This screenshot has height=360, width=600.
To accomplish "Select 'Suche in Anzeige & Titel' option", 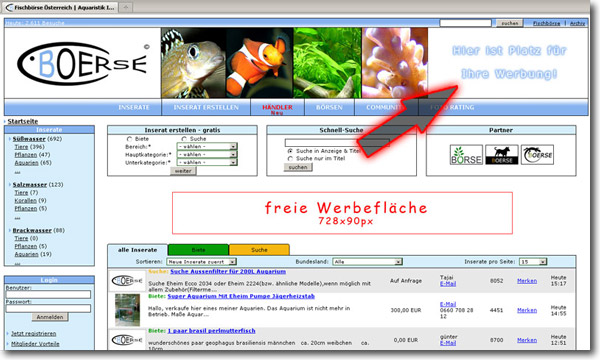I will point(290,151).
